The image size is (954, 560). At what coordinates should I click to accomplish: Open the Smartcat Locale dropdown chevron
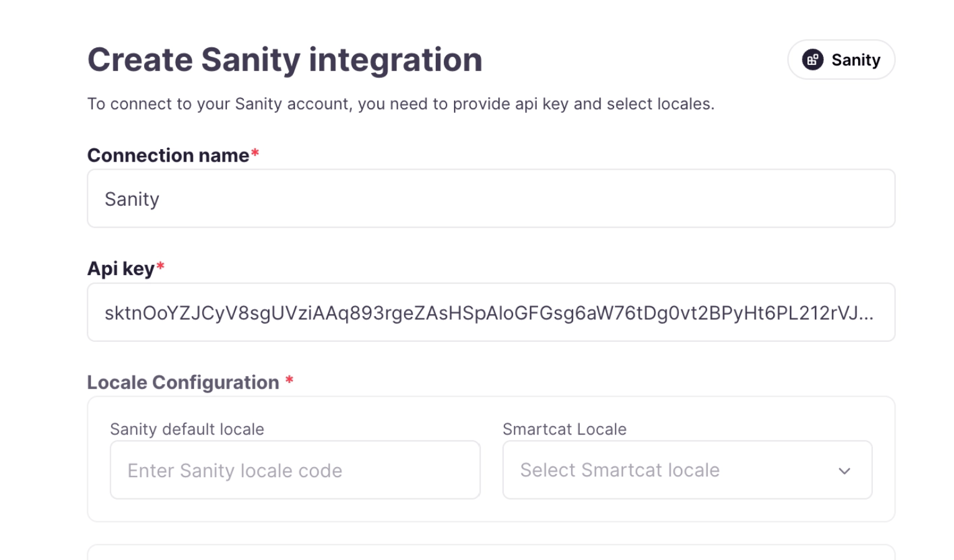[846, 470]
